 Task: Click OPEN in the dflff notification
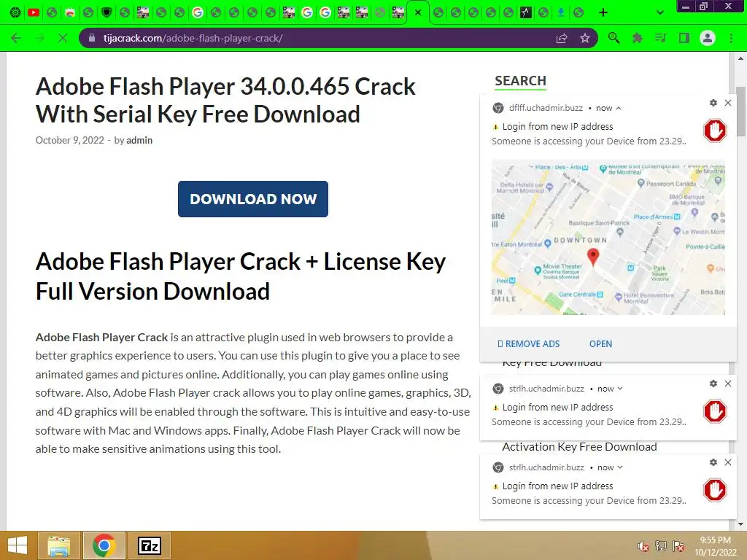point(600,344)
